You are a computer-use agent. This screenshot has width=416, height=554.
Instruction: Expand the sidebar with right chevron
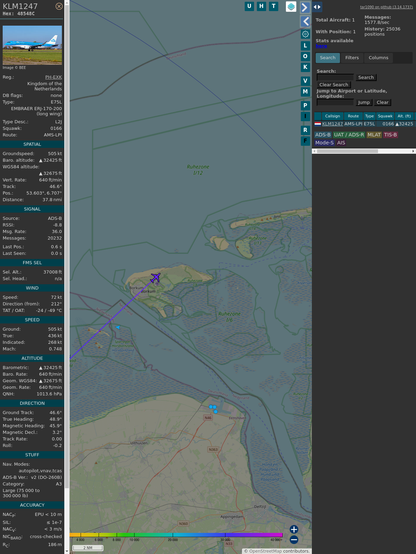click(305, 7)
